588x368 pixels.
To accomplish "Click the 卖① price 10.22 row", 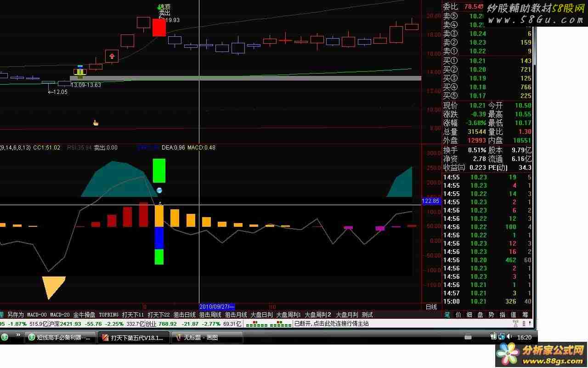I will click(x=487, y=51).
